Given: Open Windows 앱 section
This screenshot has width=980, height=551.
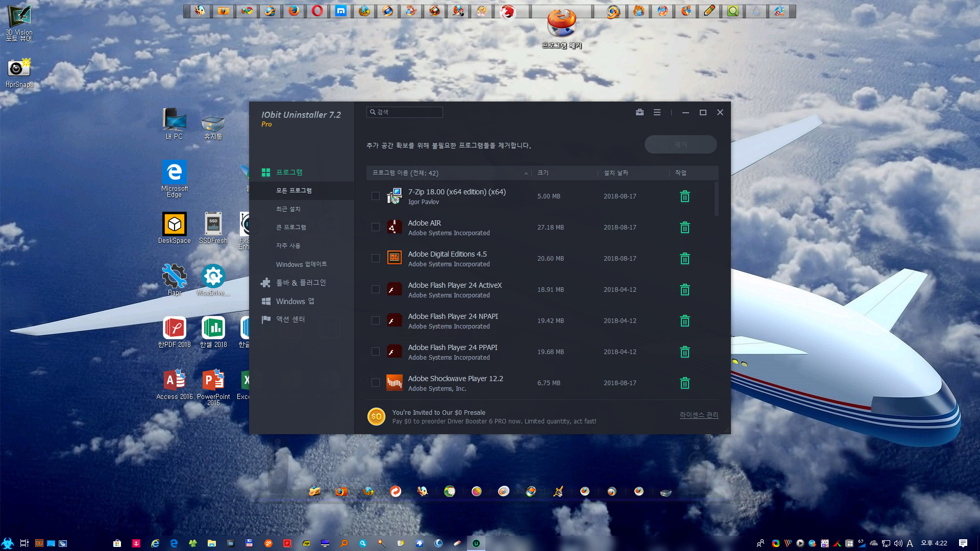Looking at the screenshot, I should click(302, 302).
